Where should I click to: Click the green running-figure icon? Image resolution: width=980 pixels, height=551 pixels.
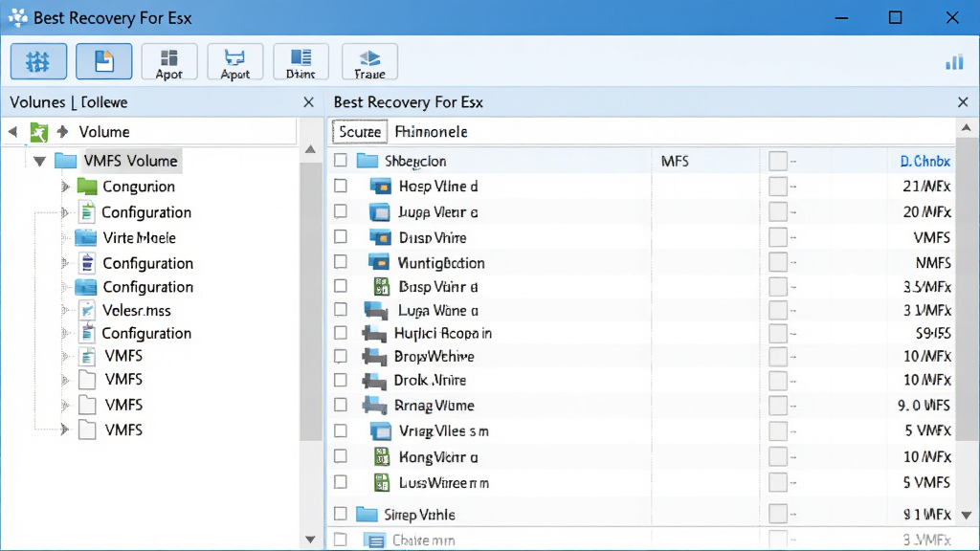[38, 132]
